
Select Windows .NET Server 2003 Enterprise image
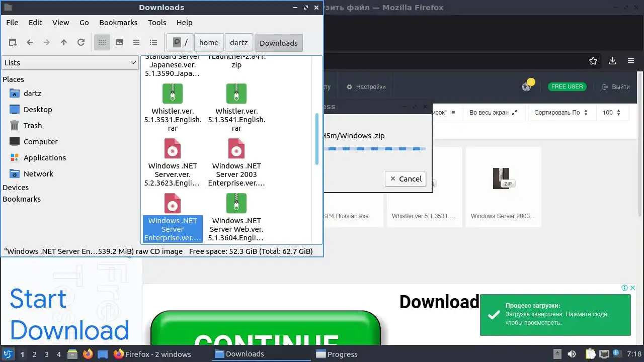click(236, 148)
